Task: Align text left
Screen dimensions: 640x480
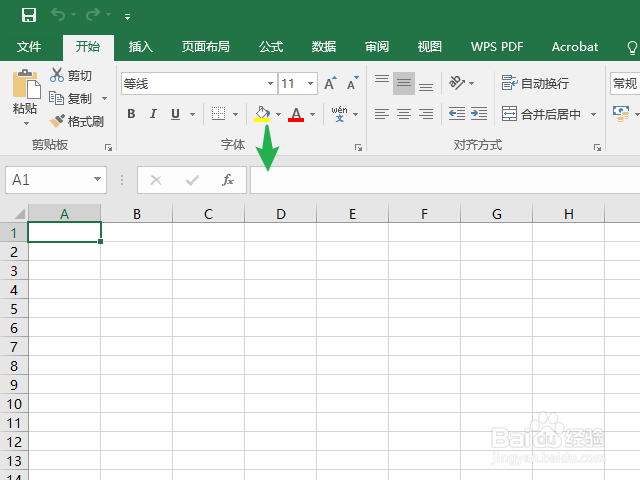Action: coord(382,114)
